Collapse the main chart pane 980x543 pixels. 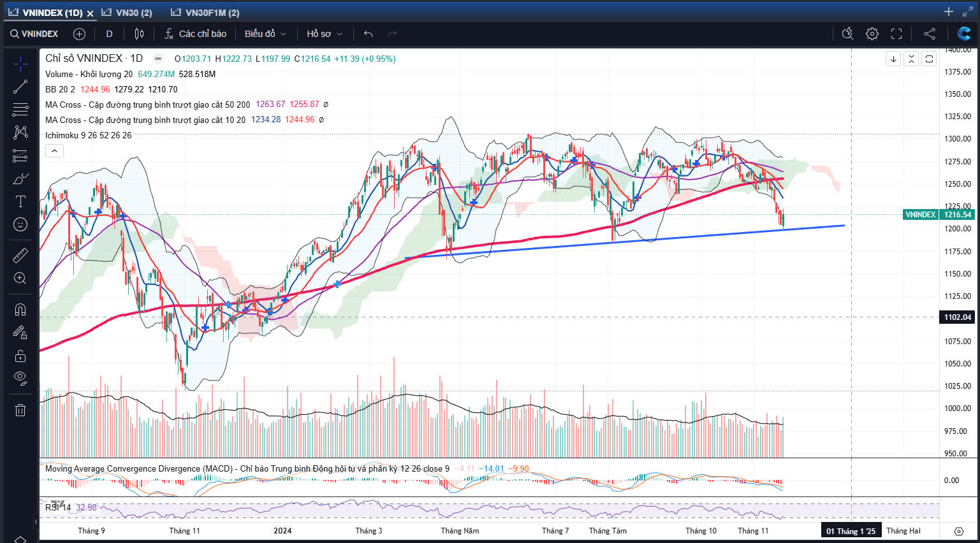pos(911,59)
